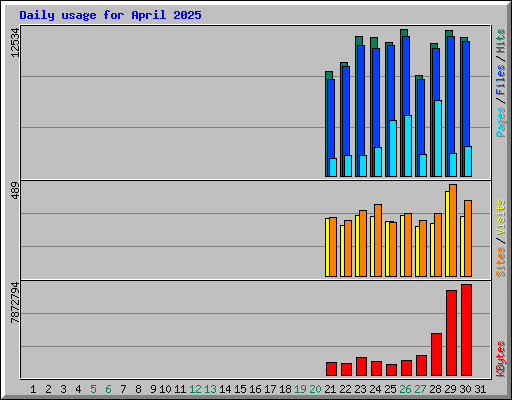Click the cyan Pages bar for day 25
Viewport: 512px width, 400px height.
click(x=393, y=148)
